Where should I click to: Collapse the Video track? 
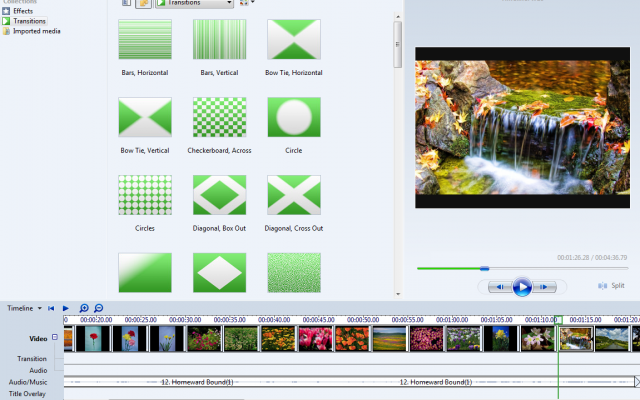coord(55,337)
